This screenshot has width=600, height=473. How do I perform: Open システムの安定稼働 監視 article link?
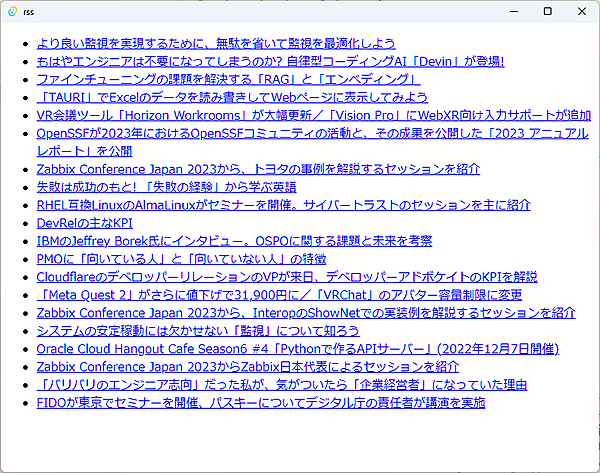tap(198, 331)
